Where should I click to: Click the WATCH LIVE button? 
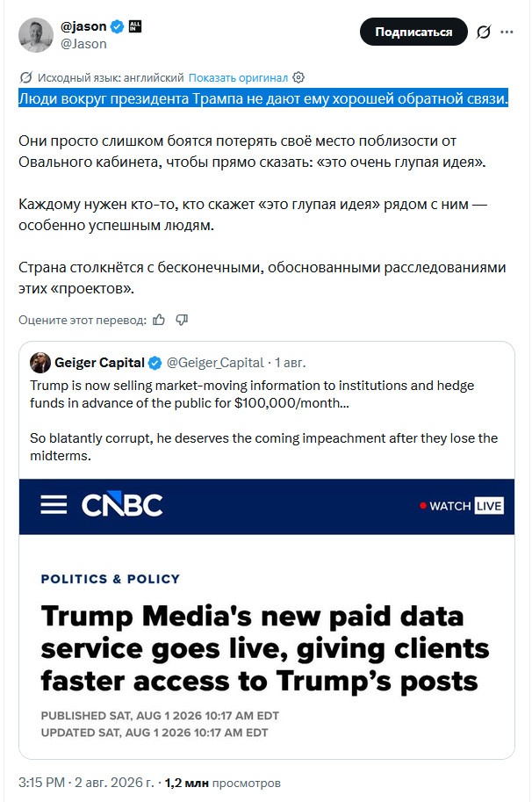(462, 506)
